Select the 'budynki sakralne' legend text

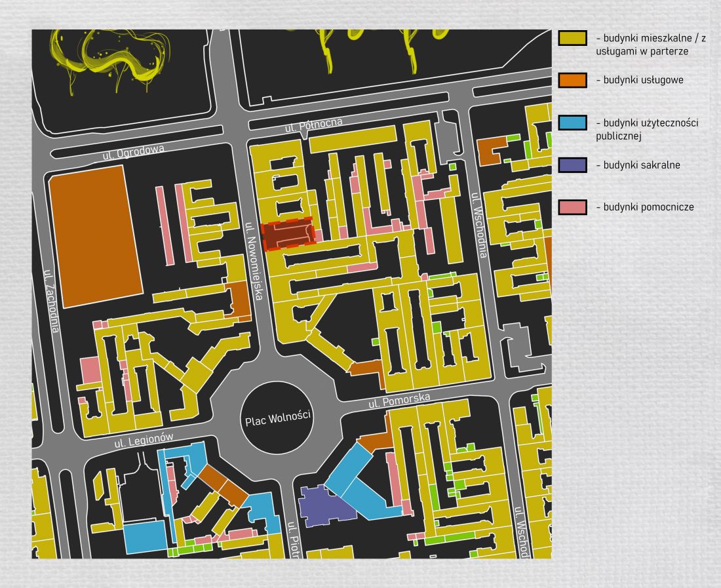pos(638,165)
